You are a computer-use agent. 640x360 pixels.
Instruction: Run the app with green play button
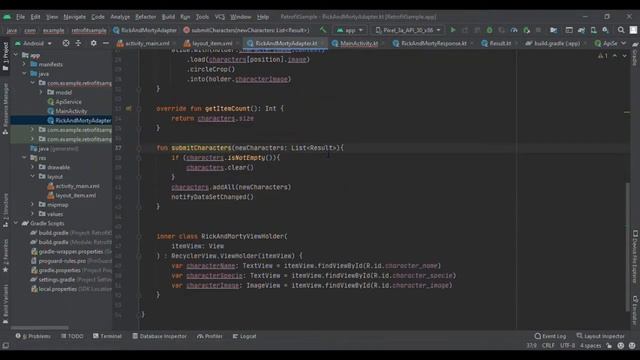click(x=453, y=30)
